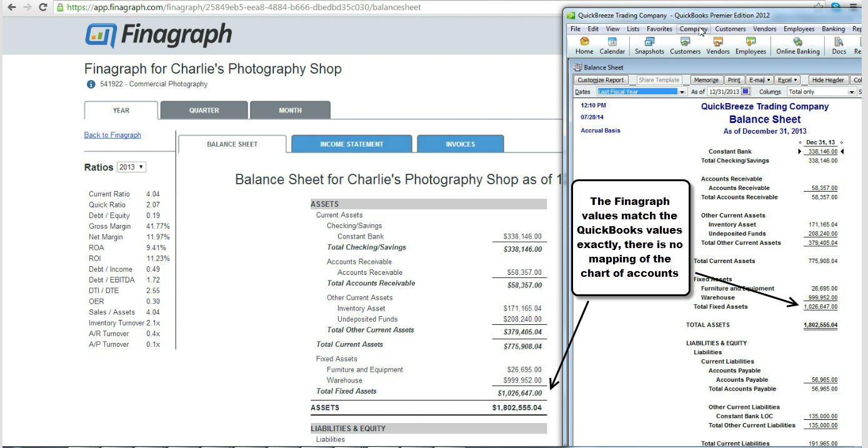Open the QuickBooks Edit menu

593,29
